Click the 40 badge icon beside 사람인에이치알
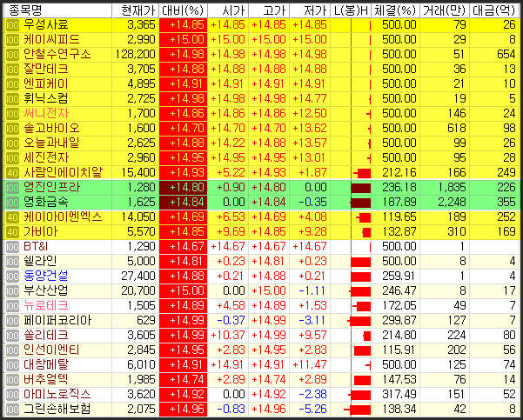Viewport: 523px width, 420px height. point(13,173)
